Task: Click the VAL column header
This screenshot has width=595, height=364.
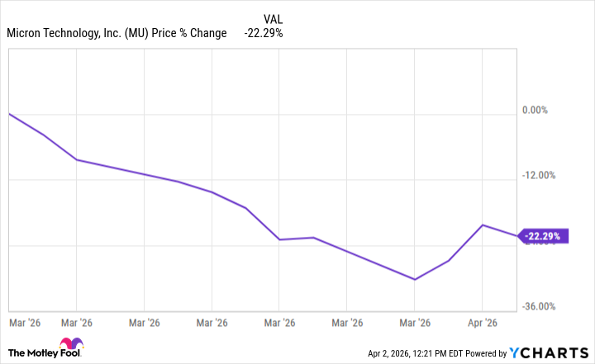Action: pos(270,18)
